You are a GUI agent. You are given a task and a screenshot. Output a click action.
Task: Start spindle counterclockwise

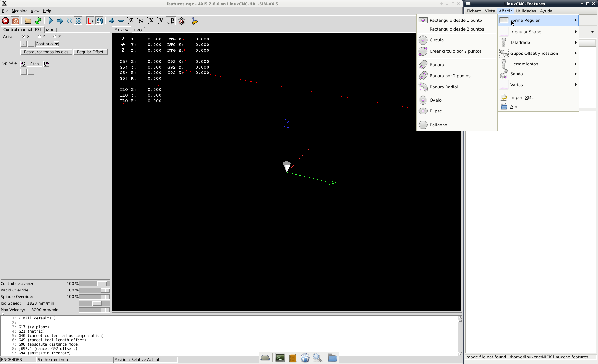pyautogui.click(x=23, y=64)
